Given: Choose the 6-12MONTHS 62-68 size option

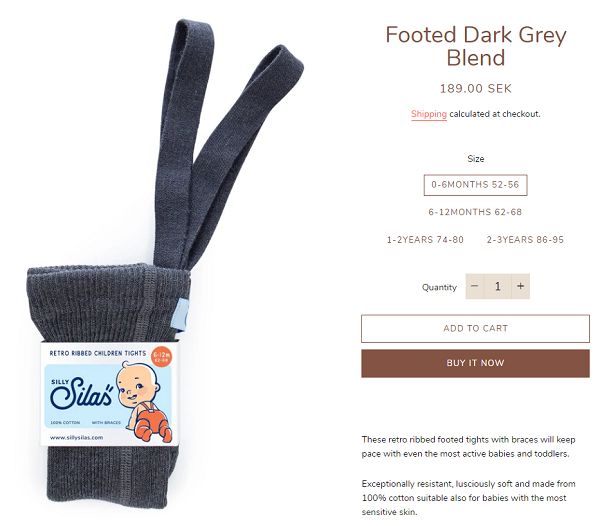Looking at the screenshot, I should click(475, 212).
